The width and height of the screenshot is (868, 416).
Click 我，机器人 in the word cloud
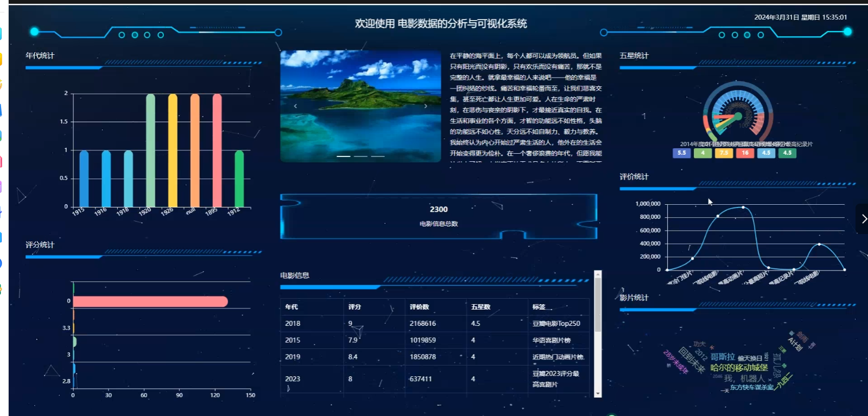click(744, 378)
